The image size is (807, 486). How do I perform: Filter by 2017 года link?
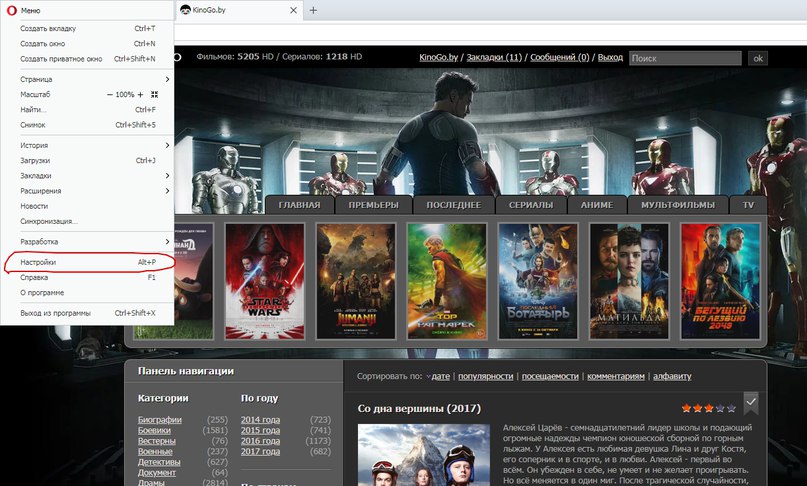pyautogui.click(x=260, y=452)
